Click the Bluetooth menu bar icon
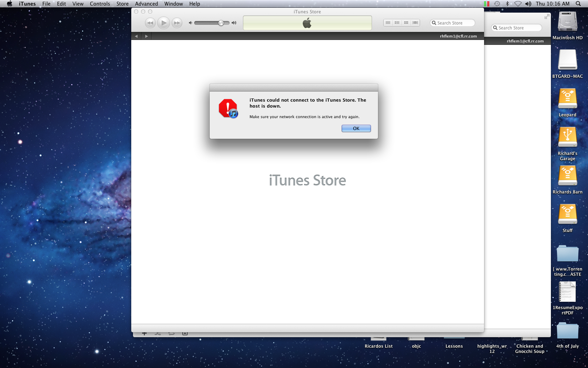This screenshot has width=588, height=368. click(507, 4)
